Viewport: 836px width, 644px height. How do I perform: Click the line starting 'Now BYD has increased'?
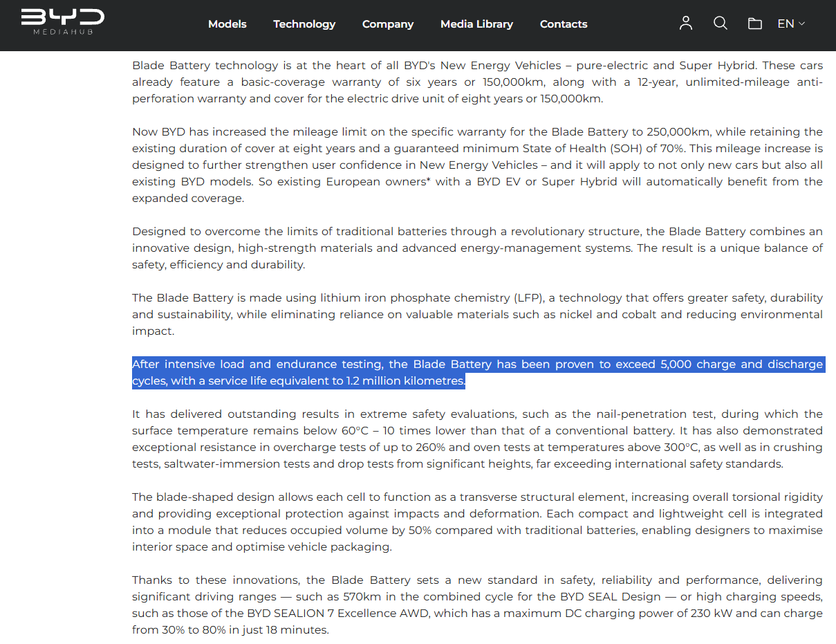pos(477,131)
